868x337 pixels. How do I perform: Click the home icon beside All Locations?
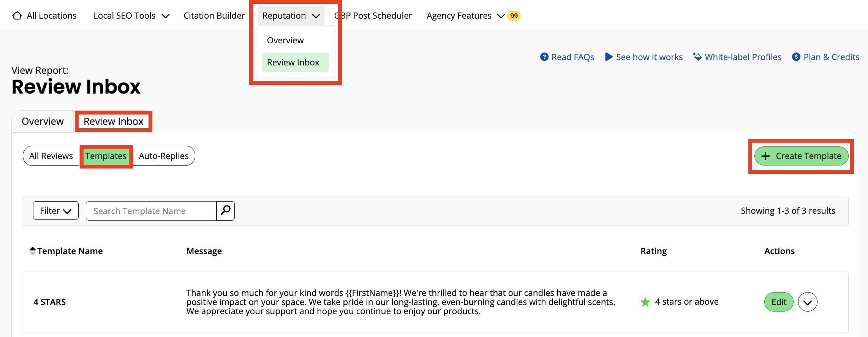click(17, 16)
